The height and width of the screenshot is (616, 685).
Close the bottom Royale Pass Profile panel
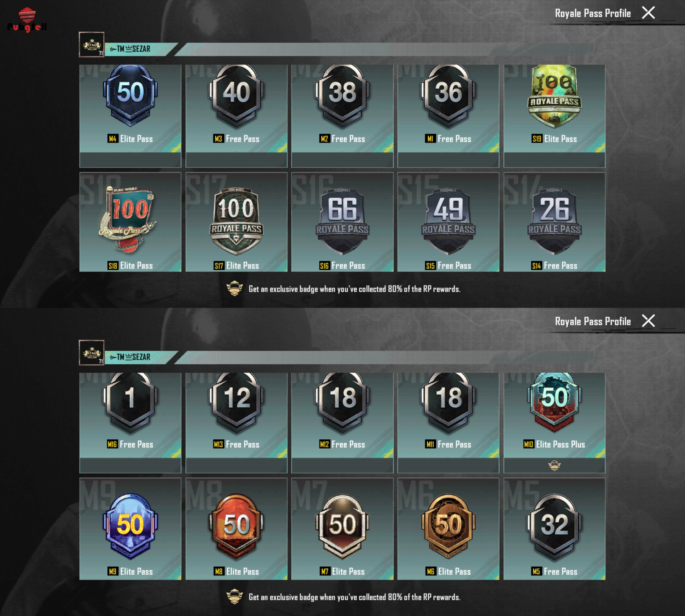point(648,320)
